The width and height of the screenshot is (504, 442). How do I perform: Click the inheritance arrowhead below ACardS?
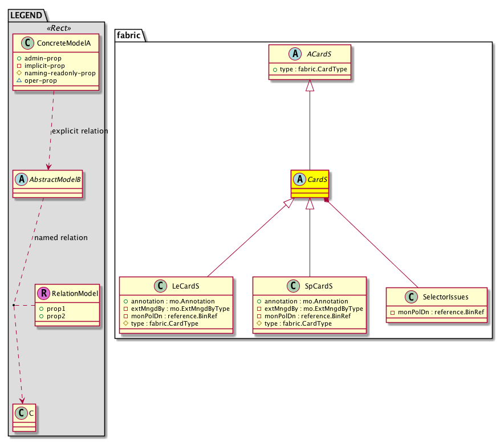pyautogui.click(x=310, y=87)
